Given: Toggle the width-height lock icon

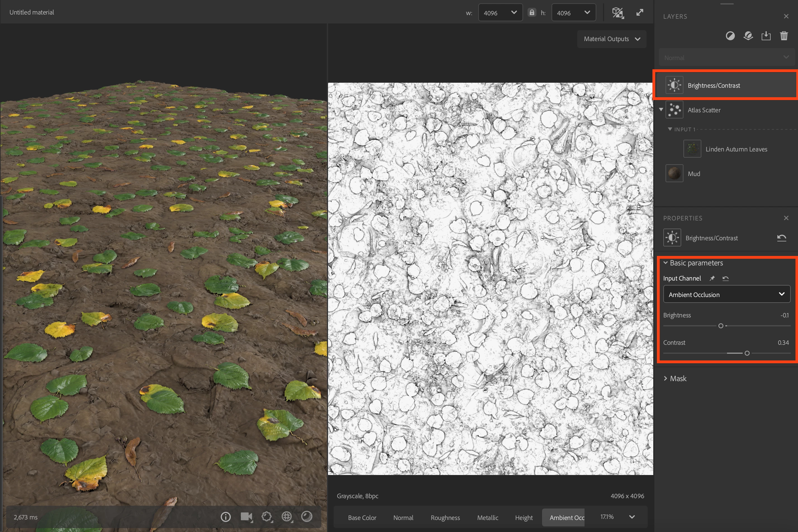Looking at the screenshot, I should (532, 13).
